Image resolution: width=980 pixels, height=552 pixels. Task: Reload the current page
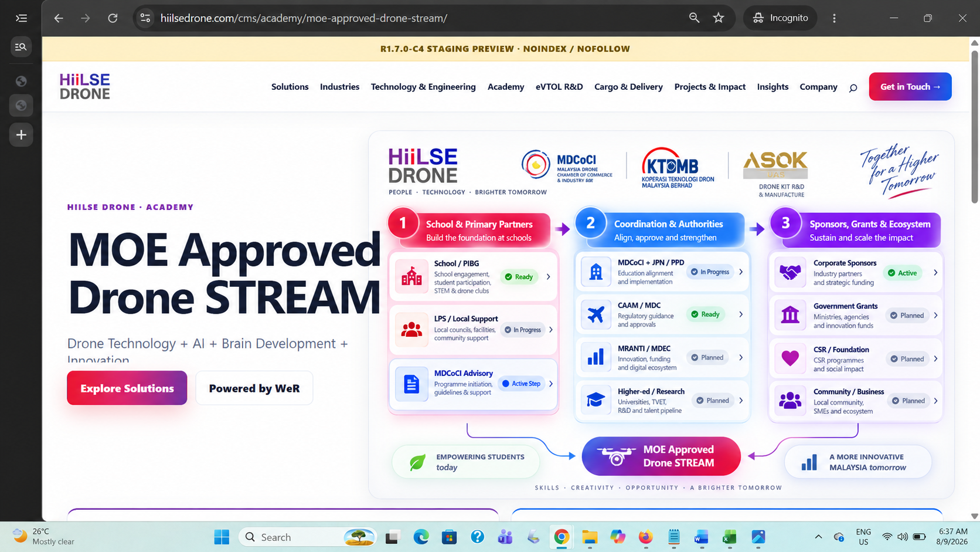(113, 18)
